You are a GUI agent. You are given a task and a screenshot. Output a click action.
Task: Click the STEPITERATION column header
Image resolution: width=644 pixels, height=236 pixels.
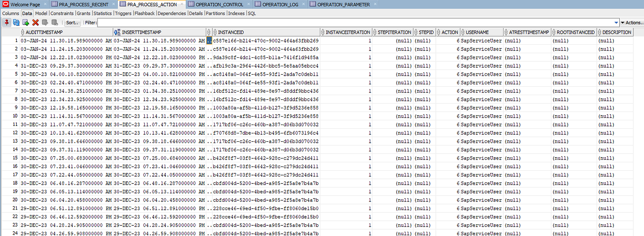pos(393,32)
